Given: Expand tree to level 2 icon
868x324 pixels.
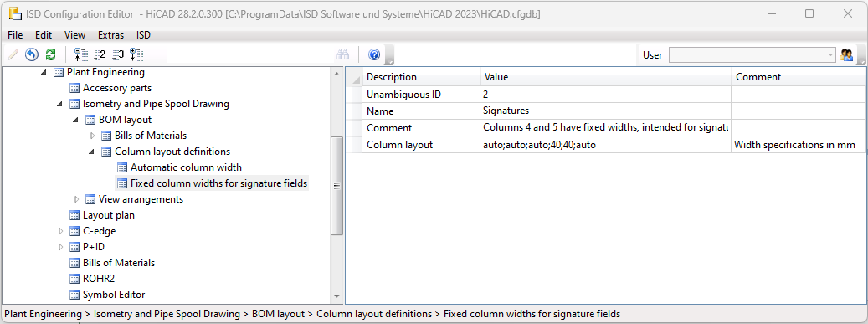Looking at the screenshot, I should tap(100, 54).
